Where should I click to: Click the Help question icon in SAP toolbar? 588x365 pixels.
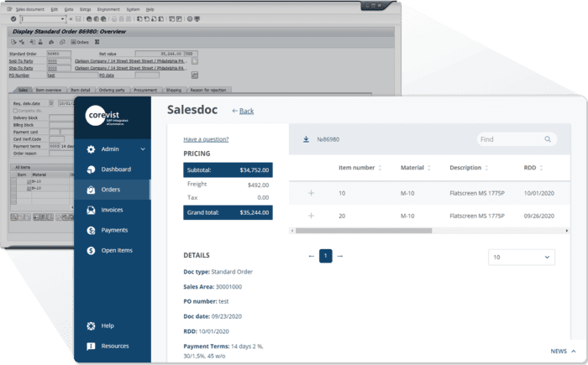tap(190, 18)
